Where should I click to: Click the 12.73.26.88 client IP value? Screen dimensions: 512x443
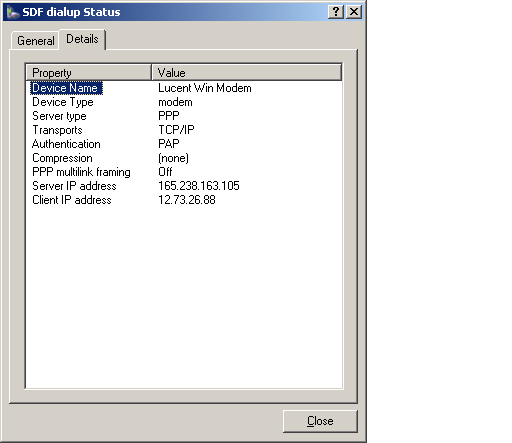click(187, 200)
